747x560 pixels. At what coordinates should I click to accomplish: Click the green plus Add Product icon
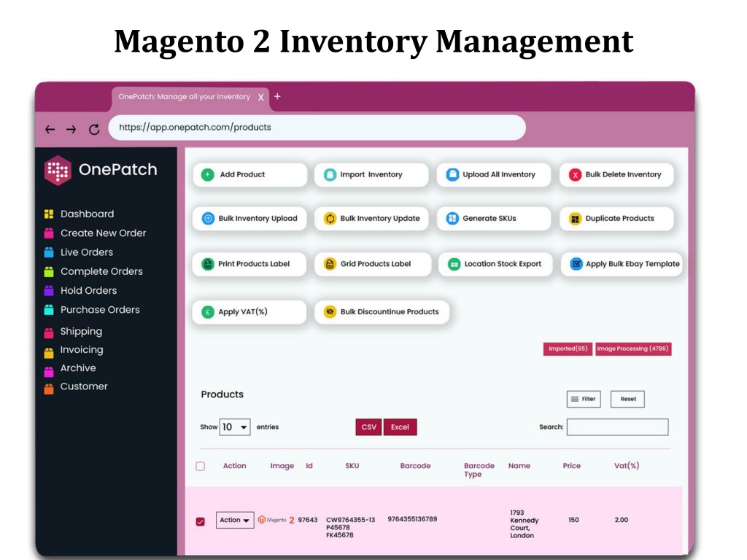coord(208,175)
